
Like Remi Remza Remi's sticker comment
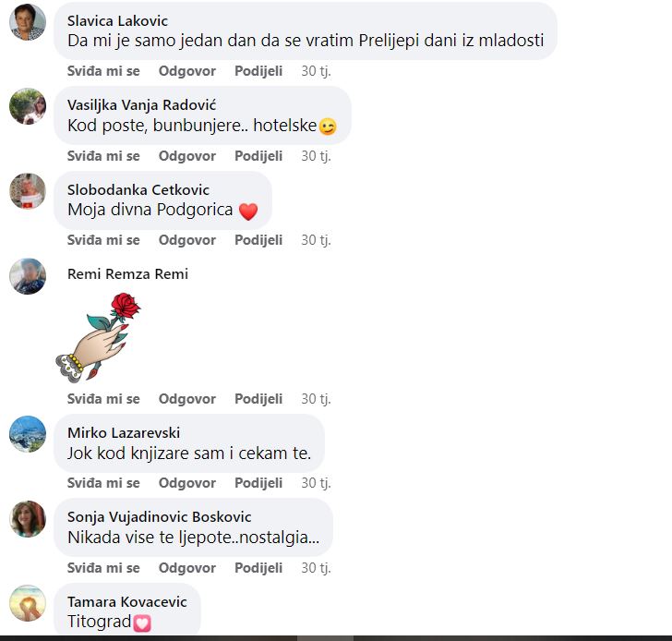103,399
